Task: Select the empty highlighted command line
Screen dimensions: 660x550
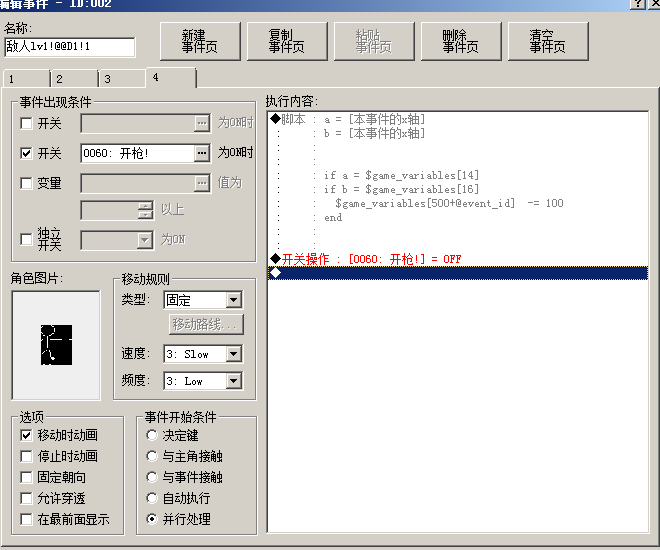Action: click(x=458, y=273)
